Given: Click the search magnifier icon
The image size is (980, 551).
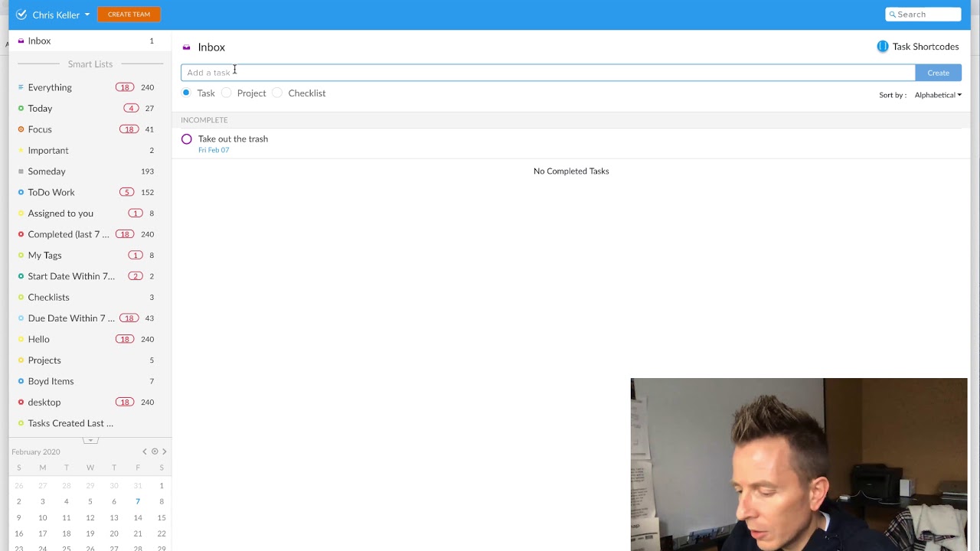Looking at the screenshot, I should (x=892, y=15).
